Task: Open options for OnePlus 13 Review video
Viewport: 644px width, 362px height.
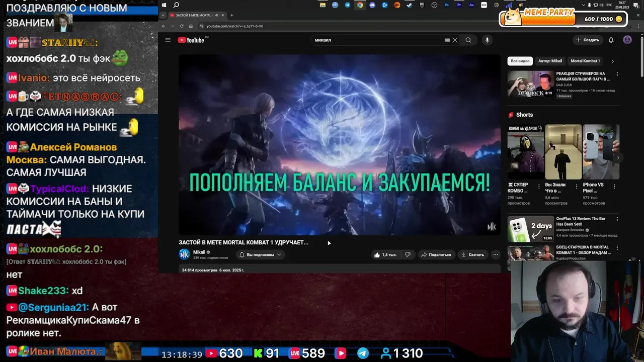Action: point(617,220)
